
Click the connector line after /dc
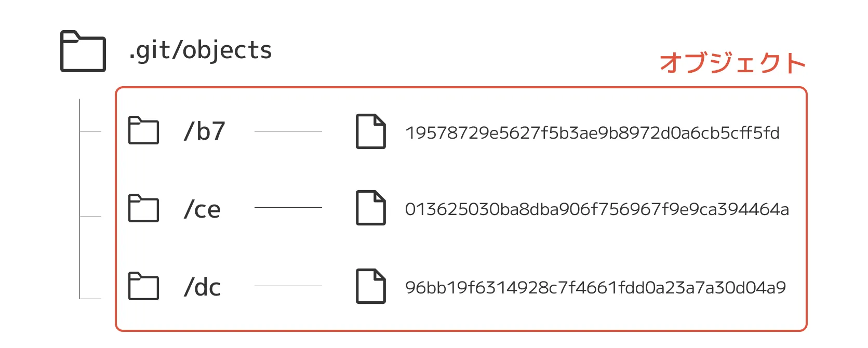pos(288,286)
